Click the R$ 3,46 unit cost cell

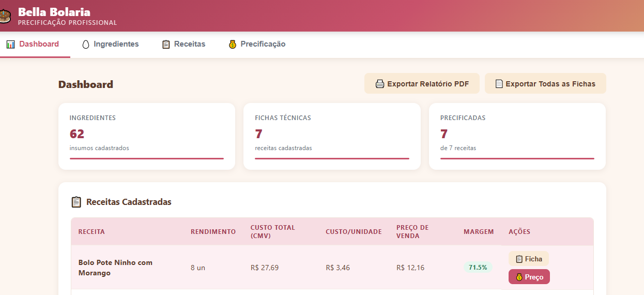(x=338, y=268)
